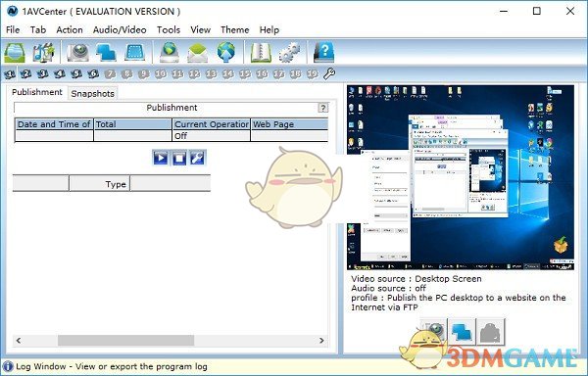Click the 'Video source : Desktop Screen' text
588x376 pixels.
(416, 279)
